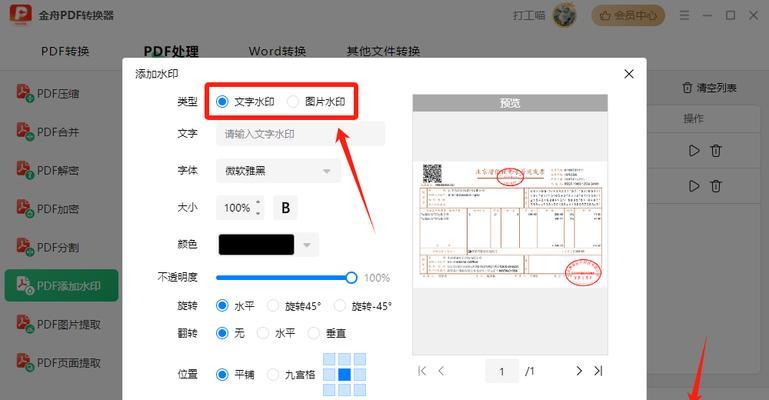This screenshot has height=400, width=769.
Task: Click 清空列表 button
Action: pos(709,88)
